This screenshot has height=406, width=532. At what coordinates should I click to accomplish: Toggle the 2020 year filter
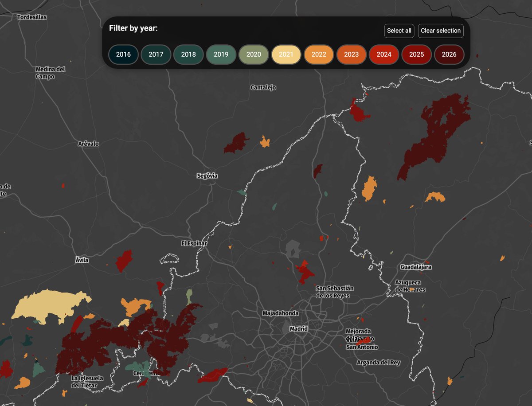254,55
